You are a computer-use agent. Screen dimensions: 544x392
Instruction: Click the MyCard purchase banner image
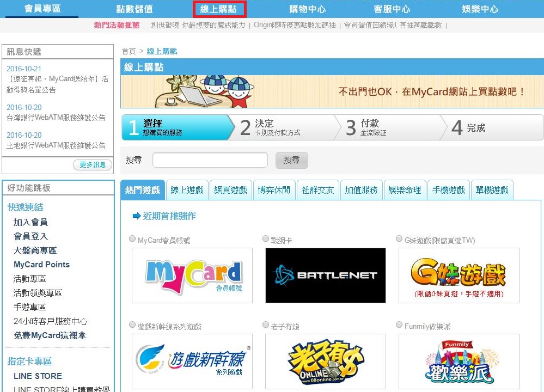pos(332,91)
